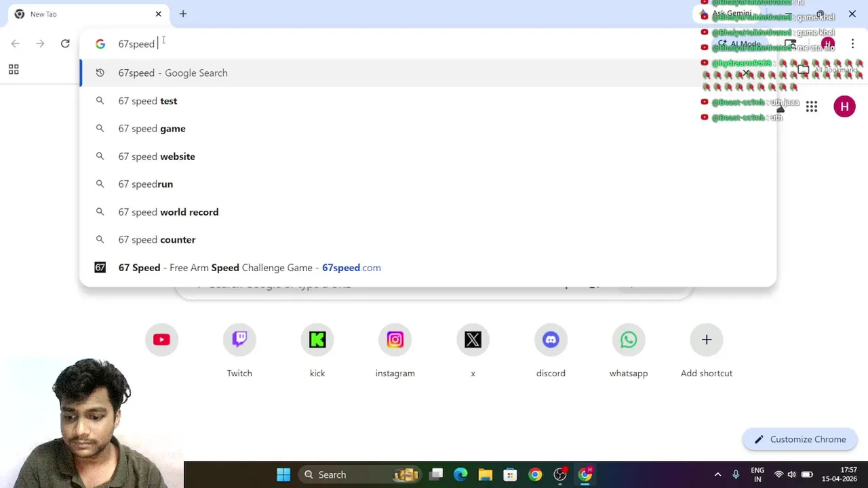The image size is (868, 488).
Task: Select the 67 speed website suggestion
Action: click(428, 157)
